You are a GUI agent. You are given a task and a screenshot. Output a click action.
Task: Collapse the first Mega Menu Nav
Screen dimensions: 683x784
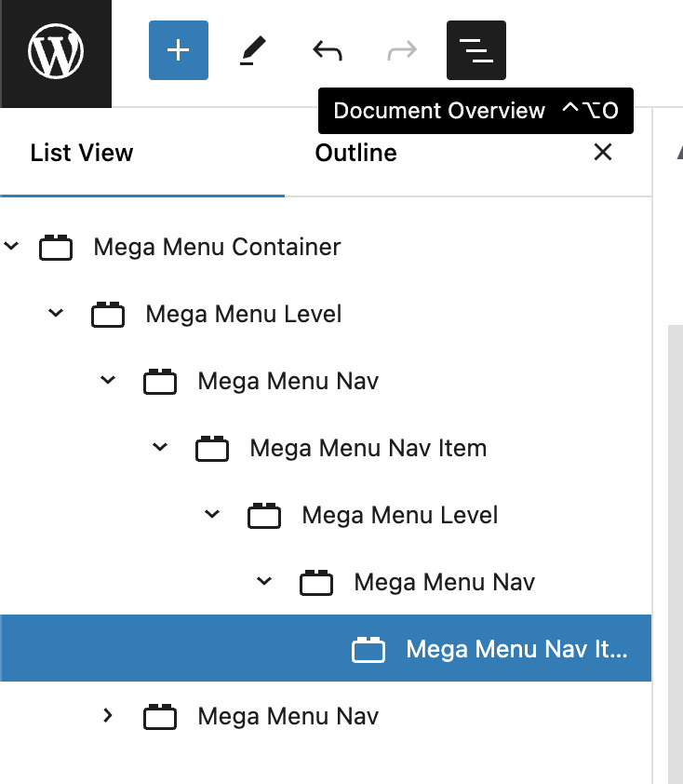[x=108, y=381]
